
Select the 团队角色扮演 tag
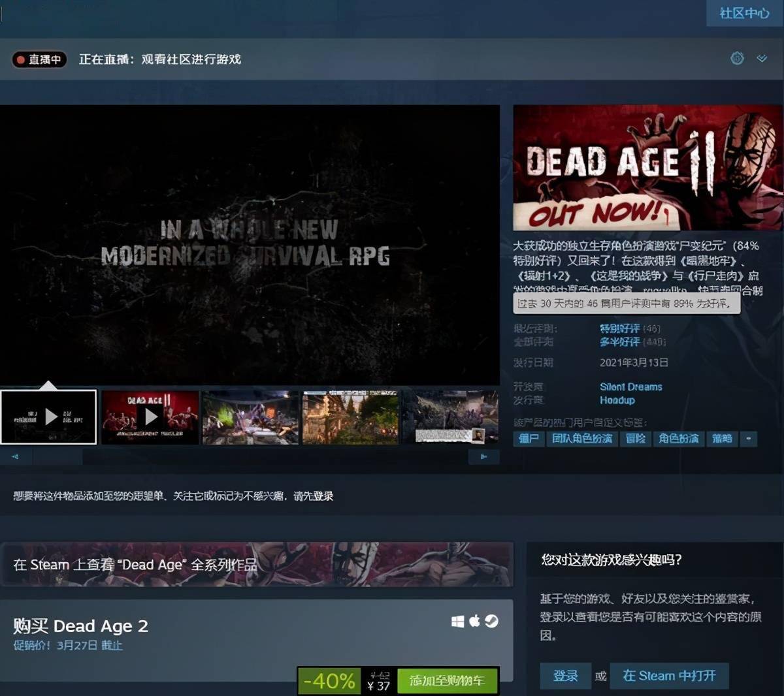click(582, 439)
